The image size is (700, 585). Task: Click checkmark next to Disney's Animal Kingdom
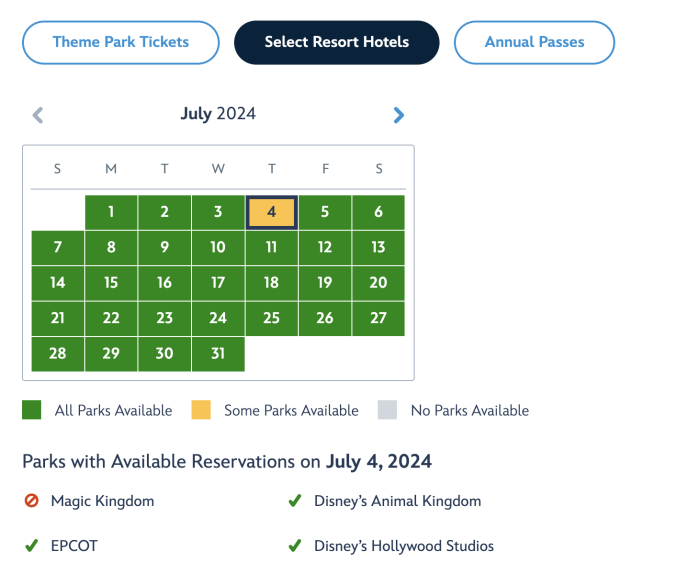[295, 501]
